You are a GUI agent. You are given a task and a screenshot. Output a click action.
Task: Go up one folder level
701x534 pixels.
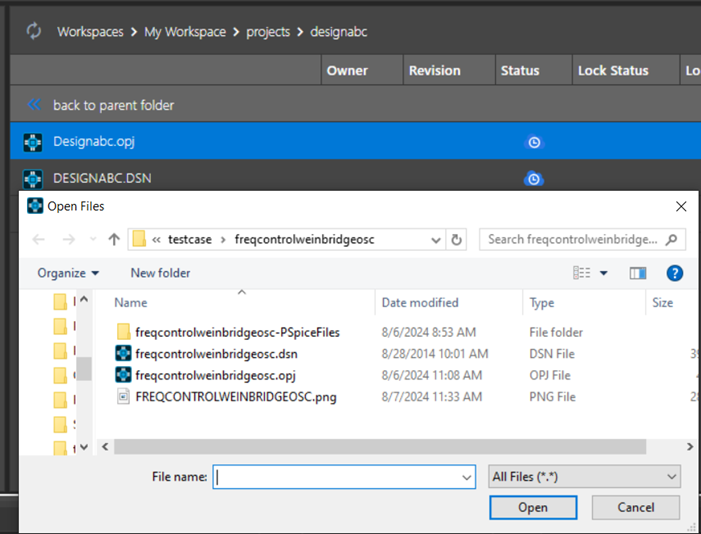click(x=114, y=240)
